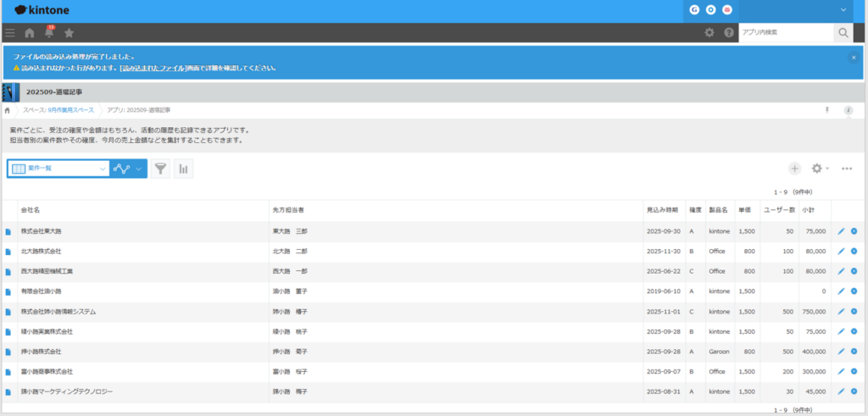
Task: Open the left hamburger menu
Action: pos(10,33)
